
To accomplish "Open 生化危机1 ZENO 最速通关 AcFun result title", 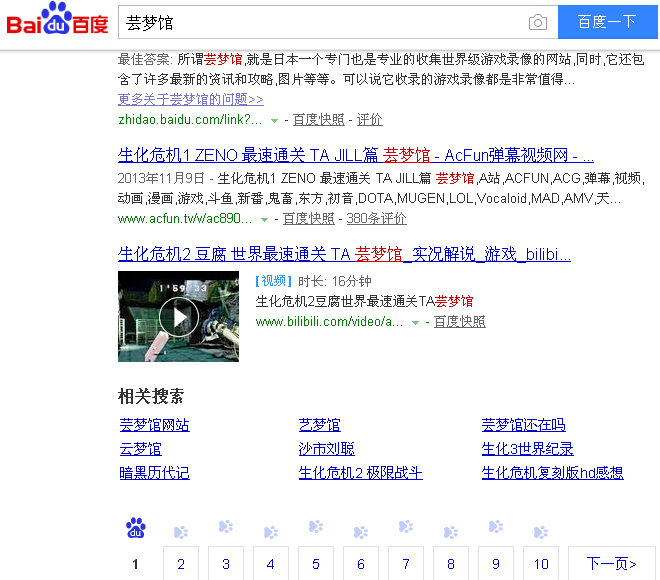I will click(x=356, y=155).
